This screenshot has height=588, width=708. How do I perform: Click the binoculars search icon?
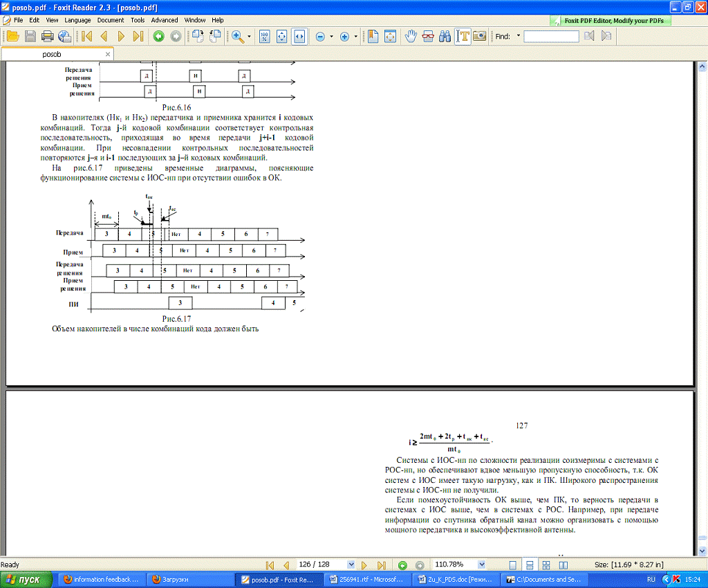pyautogui.click(x=445, y=36)
